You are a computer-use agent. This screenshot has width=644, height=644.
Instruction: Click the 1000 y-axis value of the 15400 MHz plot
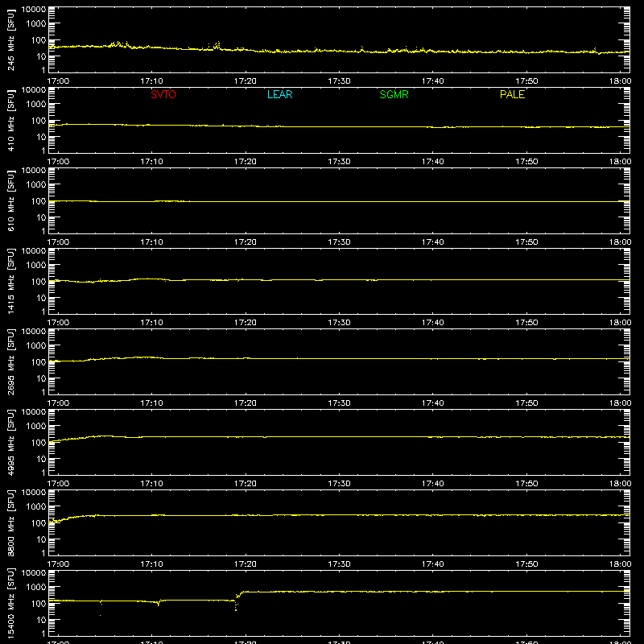[36, 588]
